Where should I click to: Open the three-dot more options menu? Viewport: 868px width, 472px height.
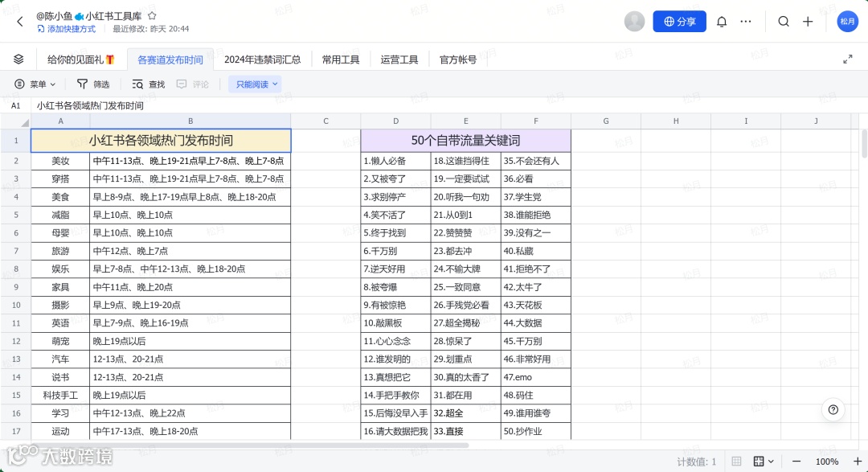click(746, 22)
